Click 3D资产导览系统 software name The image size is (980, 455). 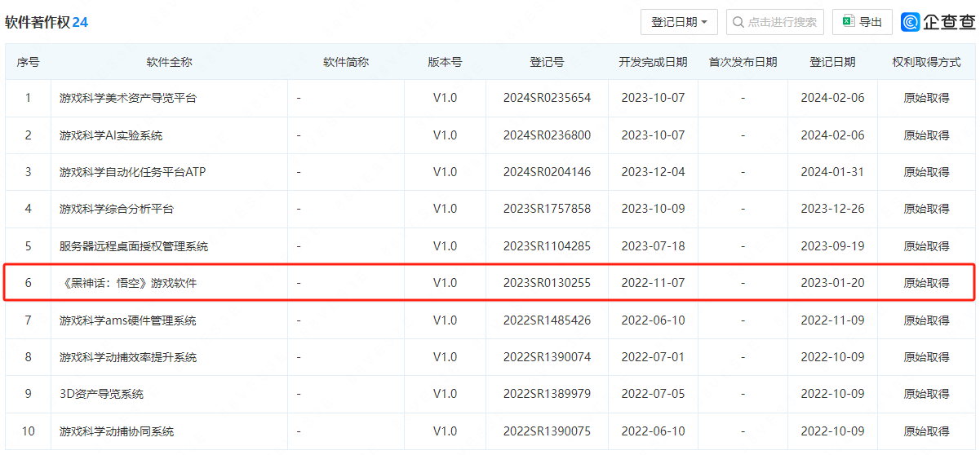pyautogui.click(x=101, y=394)
